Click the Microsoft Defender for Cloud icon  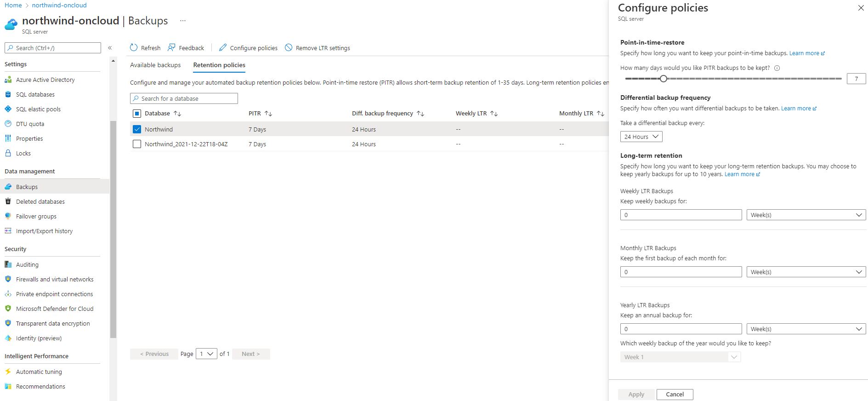(8, 309)
